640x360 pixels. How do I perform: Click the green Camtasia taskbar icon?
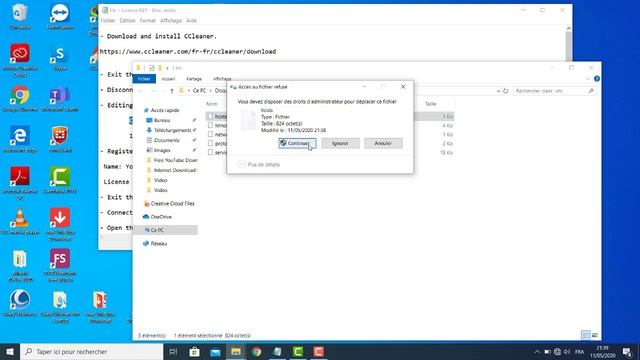click(298, 351)
